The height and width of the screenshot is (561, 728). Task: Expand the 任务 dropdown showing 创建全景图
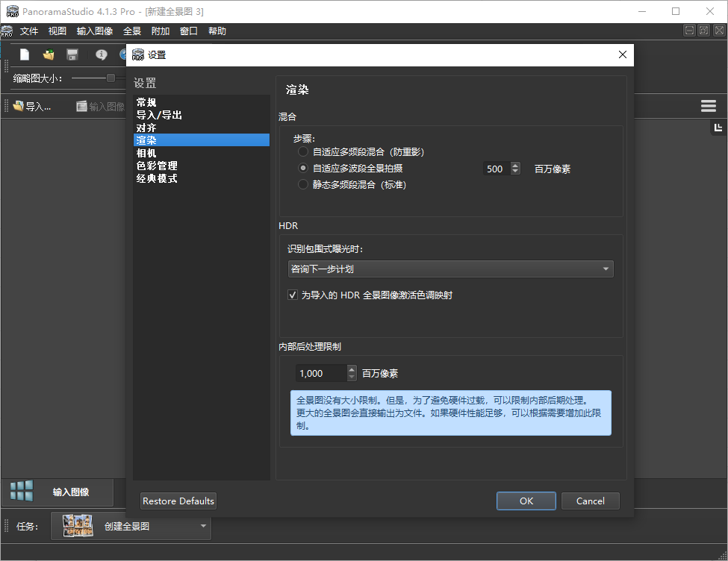(x=202, y=526)
